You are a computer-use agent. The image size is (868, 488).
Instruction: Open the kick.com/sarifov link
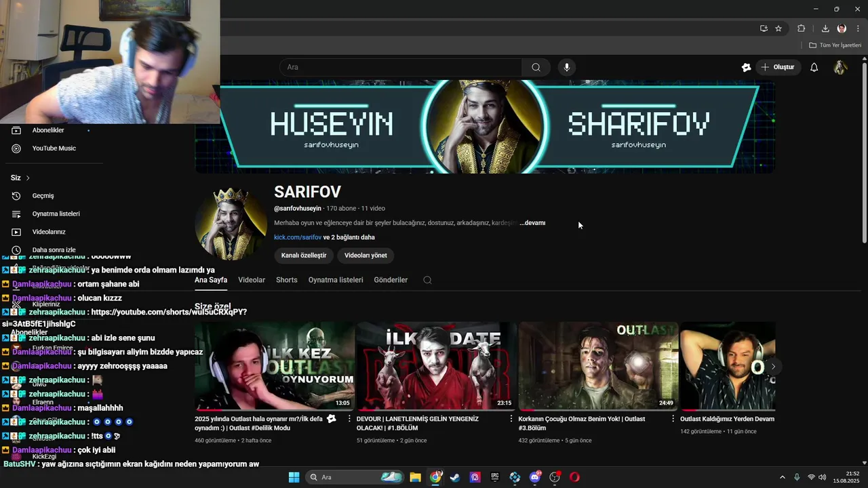298,237
